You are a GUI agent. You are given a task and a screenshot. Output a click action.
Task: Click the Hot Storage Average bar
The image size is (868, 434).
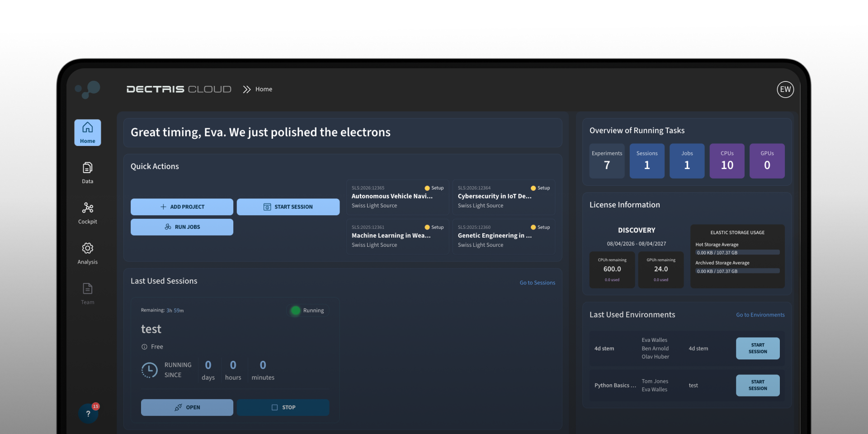737,253
